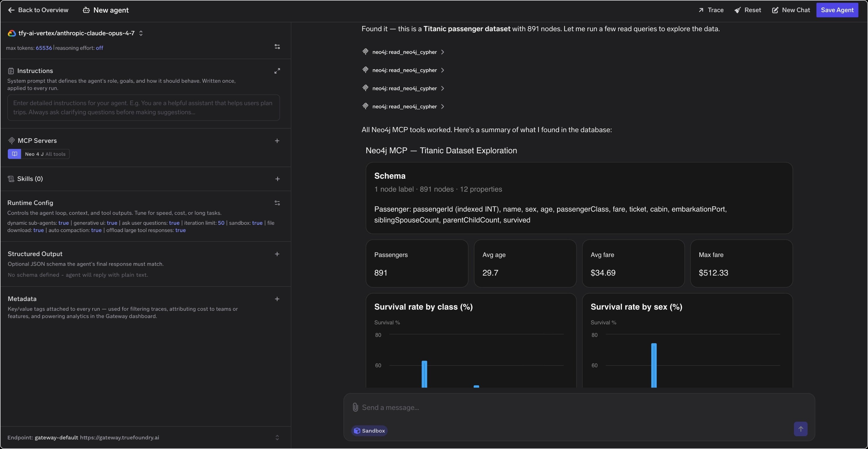
Task: Start a New Chat
Action: (791, 10)
